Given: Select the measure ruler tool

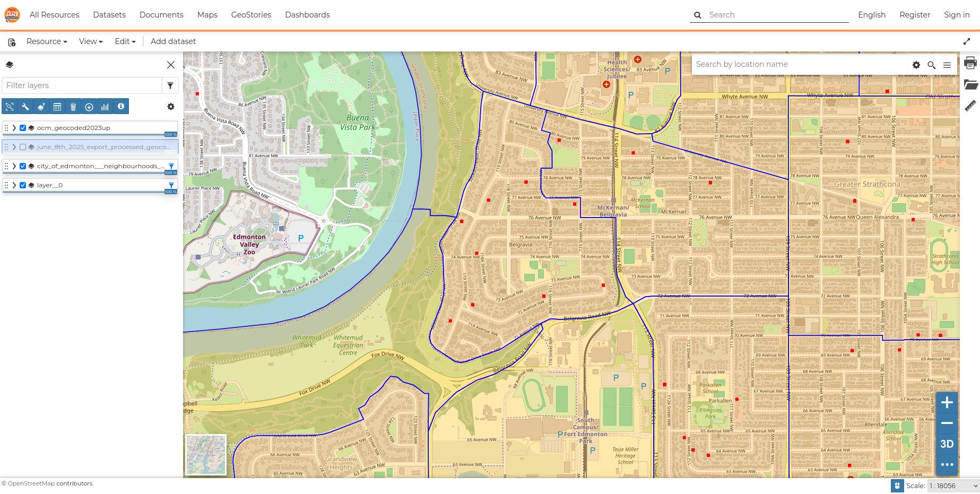Looking at the screenshot, I should point(970,106).
